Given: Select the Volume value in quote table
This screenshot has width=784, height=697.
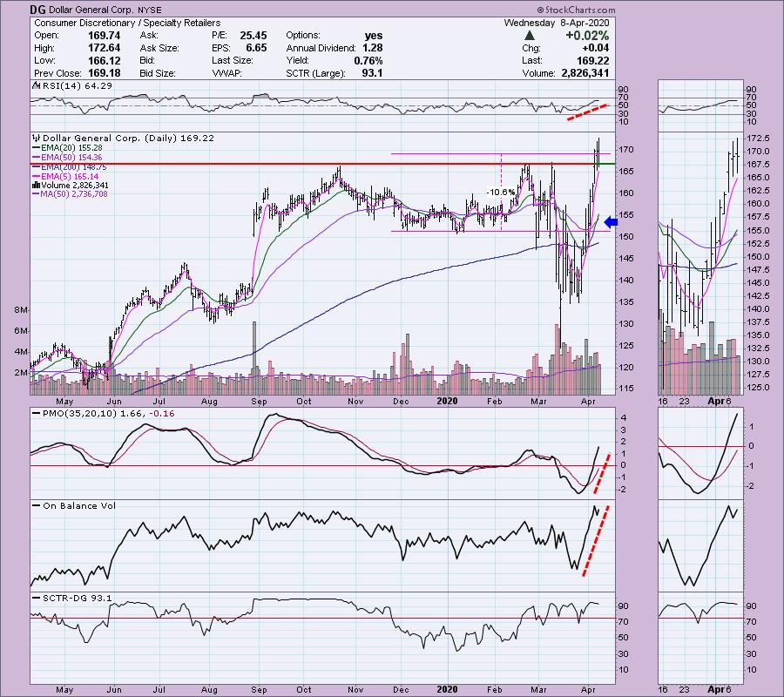Looking at the screenshot, I should [585, 73].
